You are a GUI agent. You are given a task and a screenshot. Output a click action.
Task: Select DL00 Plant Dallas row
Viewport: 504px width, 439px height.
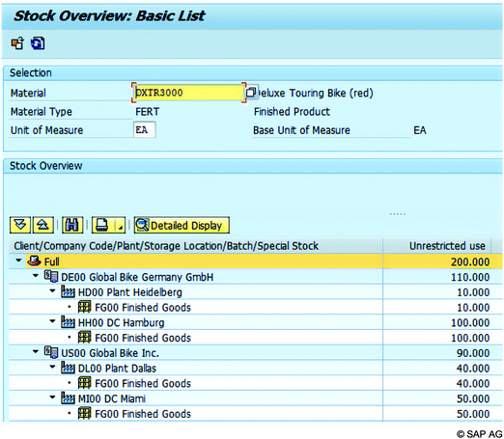117,369
